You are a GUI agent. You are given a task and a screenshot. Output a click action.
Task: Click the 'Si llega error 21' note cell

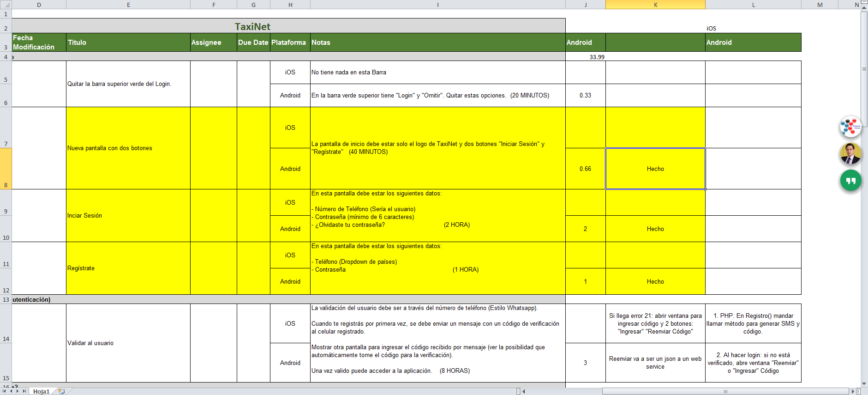[655, 323]
